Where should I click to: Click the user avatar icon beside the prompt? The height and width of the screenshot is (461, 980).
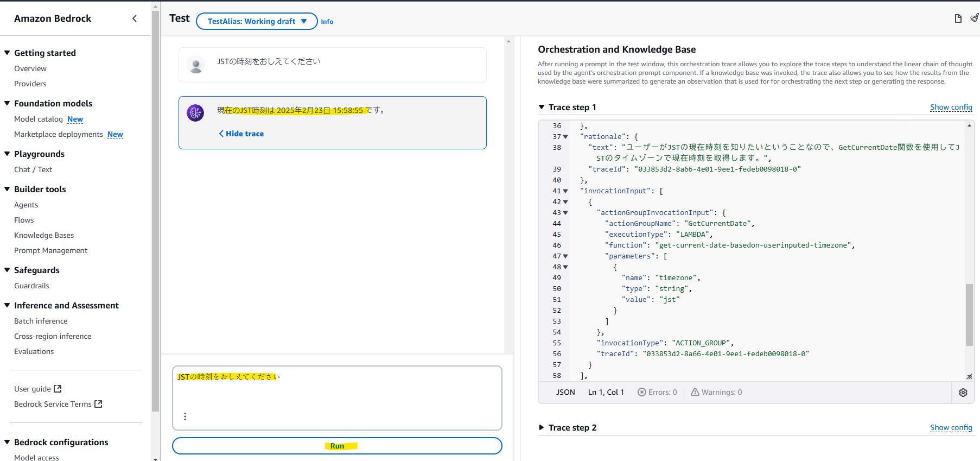tap(195, 65)
